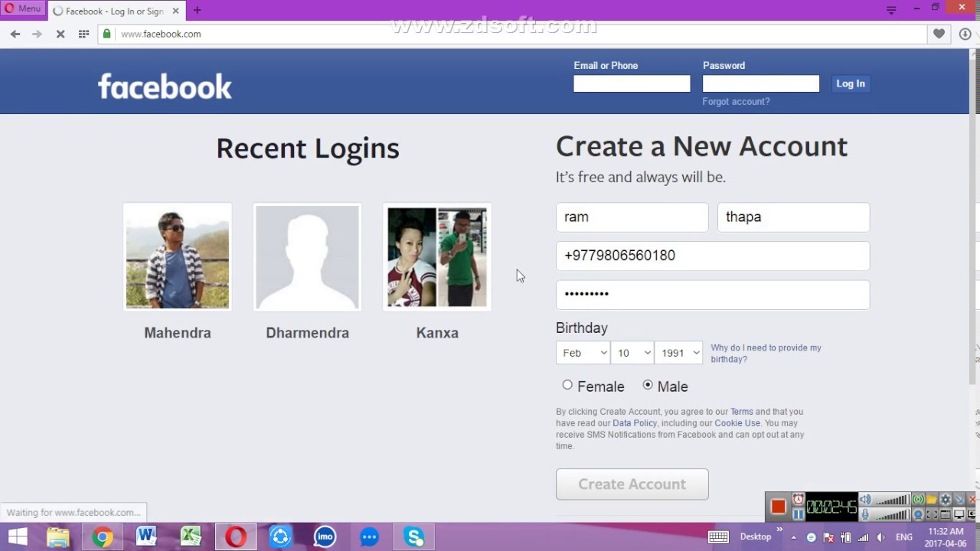Viewport: 980px width, 551px height.
Task: Open the Terms link
Action: (741, 412)
